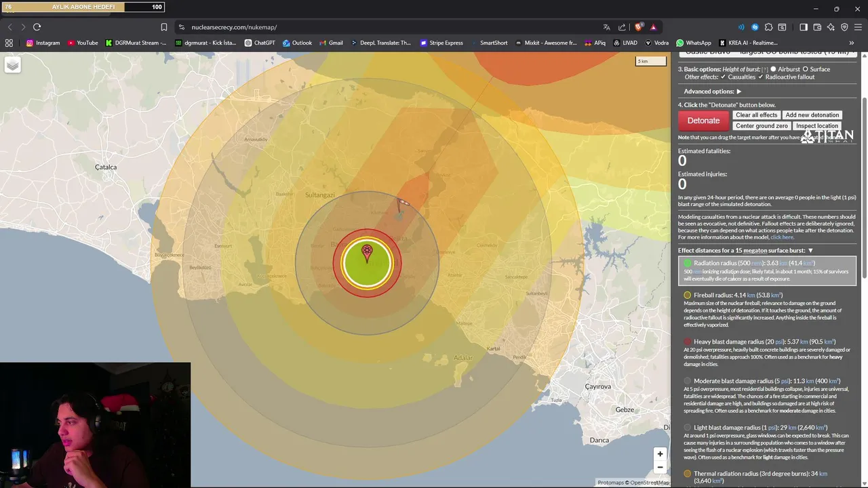Reload the page with the refresh icon
Screen dimensions: 868x488
point(37,27)
